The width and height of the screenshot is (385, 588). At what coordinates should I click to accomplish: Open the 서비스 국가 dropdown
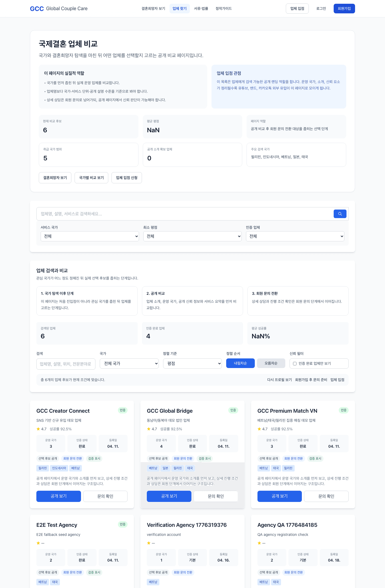click(90, 236)
